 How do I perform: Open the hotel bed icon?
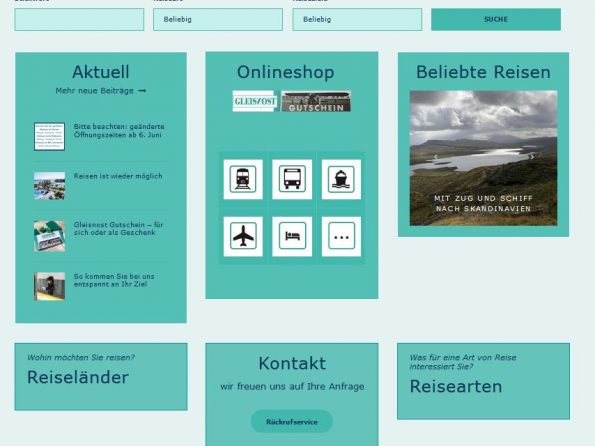point(292,236)
